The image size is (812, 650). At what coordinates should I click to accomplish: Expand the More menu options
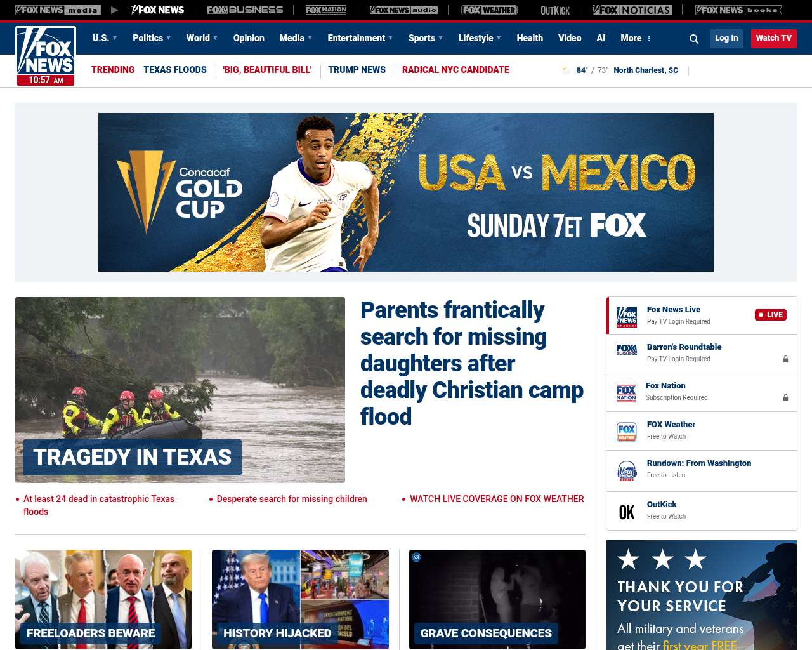coord(636,38)
